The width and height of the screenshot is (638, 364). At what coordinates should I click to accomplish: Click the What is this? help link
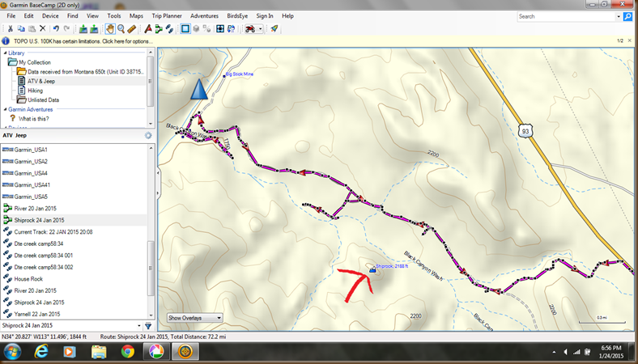(x=33, y=119)
